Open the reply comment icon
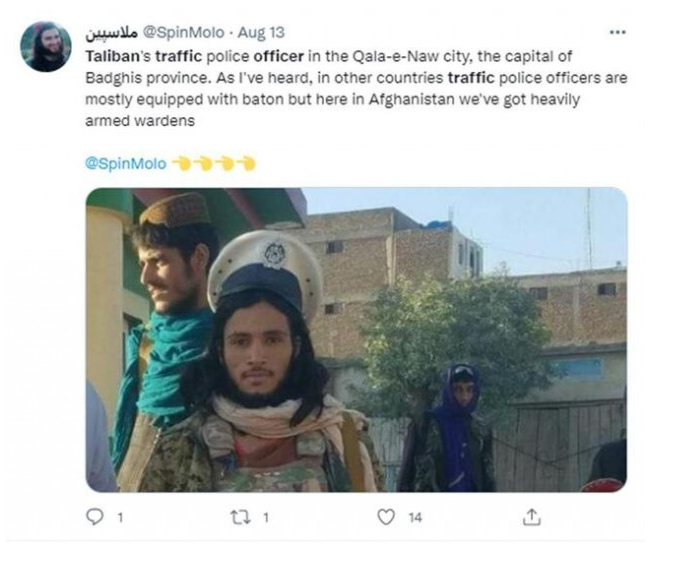Viewport: 690px width, 561px height. click(x=94, y=517)
